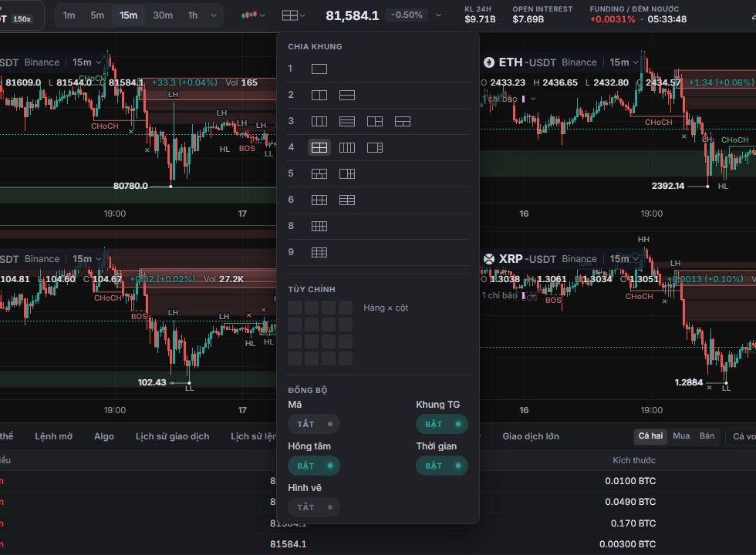The height and width of the screenshot is (555, 756).
Task: Select the 5-chart layout with large left pane
Action: [347, 173]
